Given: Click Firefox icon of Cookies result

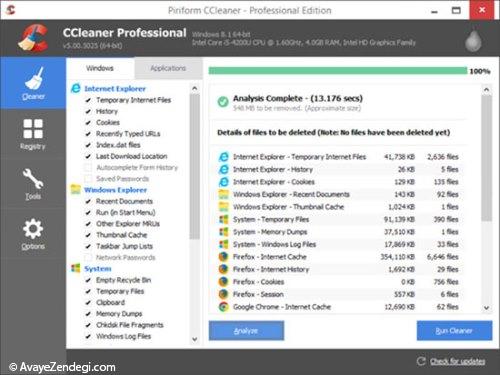Looking at the screenshot, I should coord(223,282).
